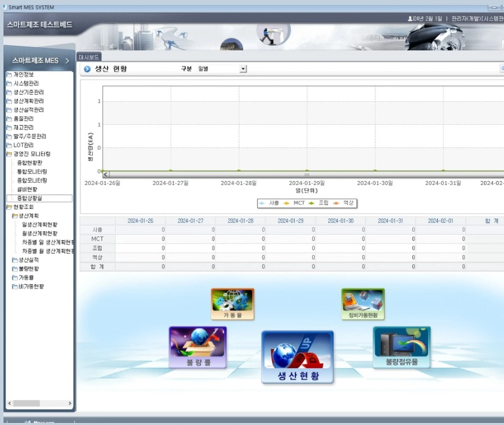Image resolution: width=504 pixels, height=425 pixels.
Task: Open 차종별 월 생산계획현황 tree item
Action: pos(48,251)
